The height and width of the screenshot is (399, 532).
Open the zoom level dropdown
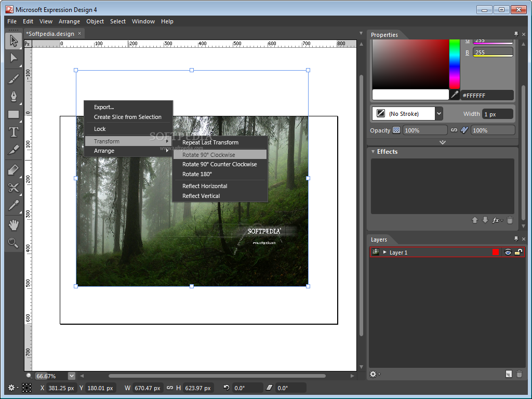[x=71, y=376]
